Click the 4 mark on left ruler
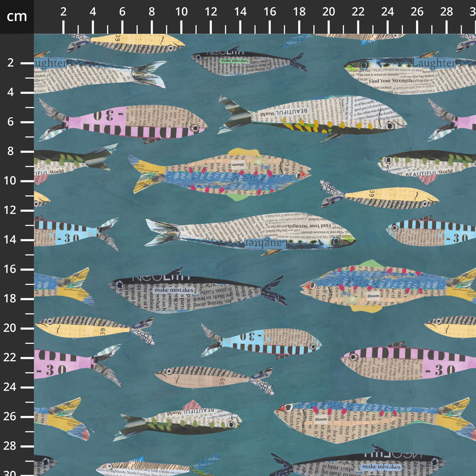 pyautogui.click(x=10, y=92)
